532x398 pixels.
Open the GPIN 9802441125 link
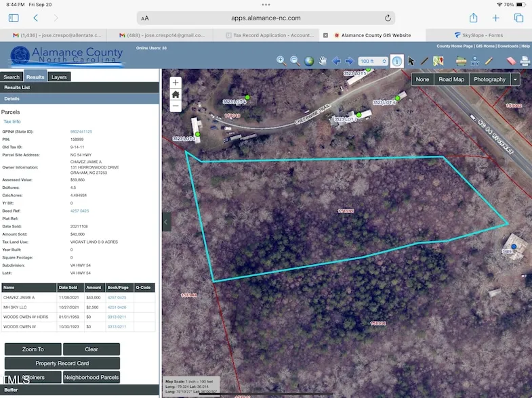click(81, 131)
